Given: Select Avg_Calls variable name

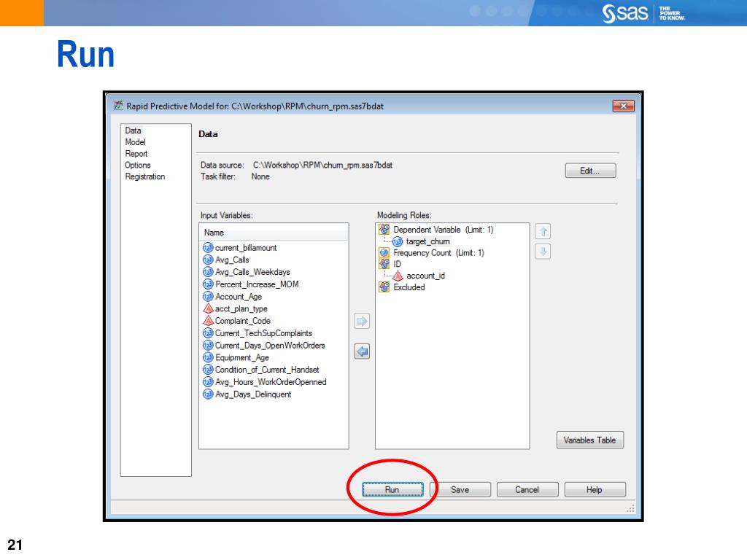Looking at the screenshot, I should tap(232, 260).
